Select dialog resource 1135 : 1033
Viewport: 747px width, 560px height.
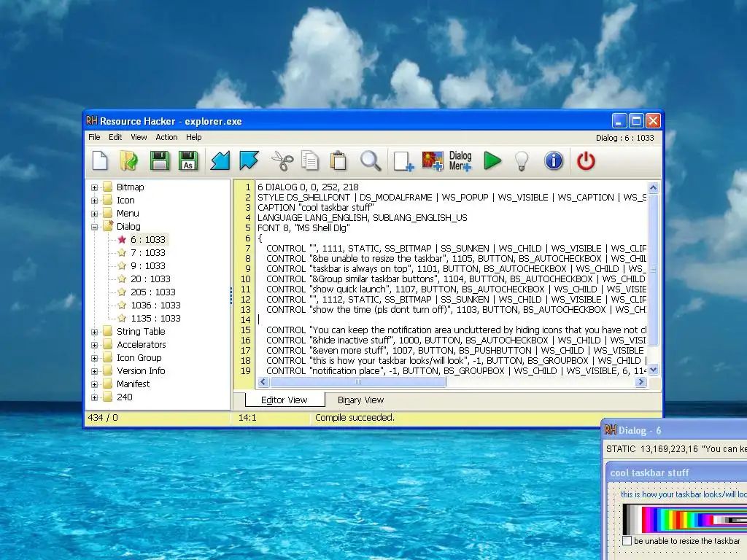[x=155, y=318]
